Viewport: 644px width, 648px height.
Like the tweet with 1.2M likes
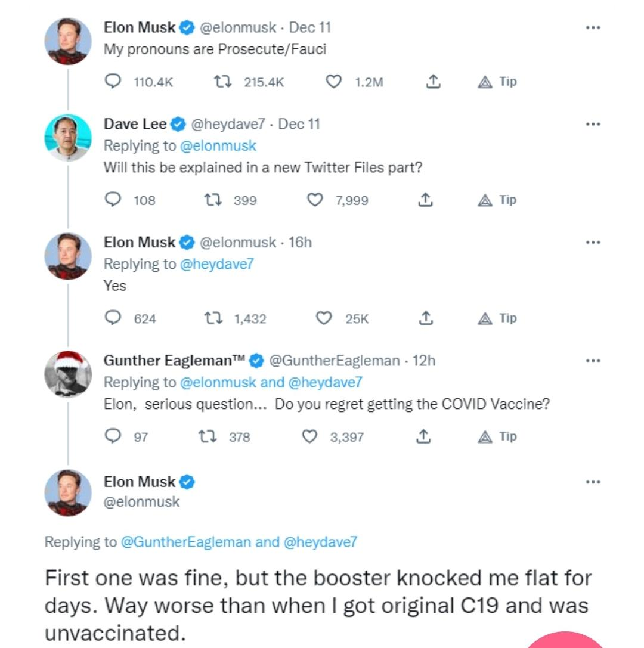(x=334, y=82)
